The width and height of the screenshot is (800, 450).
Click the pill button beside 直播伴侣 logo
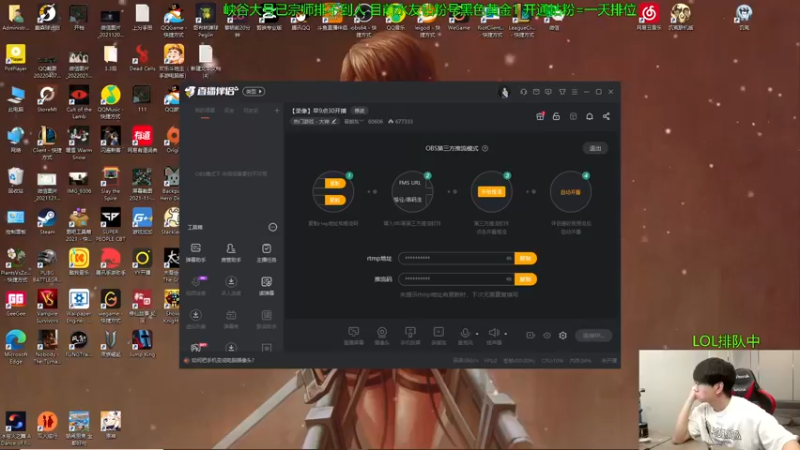pos(254,91)
